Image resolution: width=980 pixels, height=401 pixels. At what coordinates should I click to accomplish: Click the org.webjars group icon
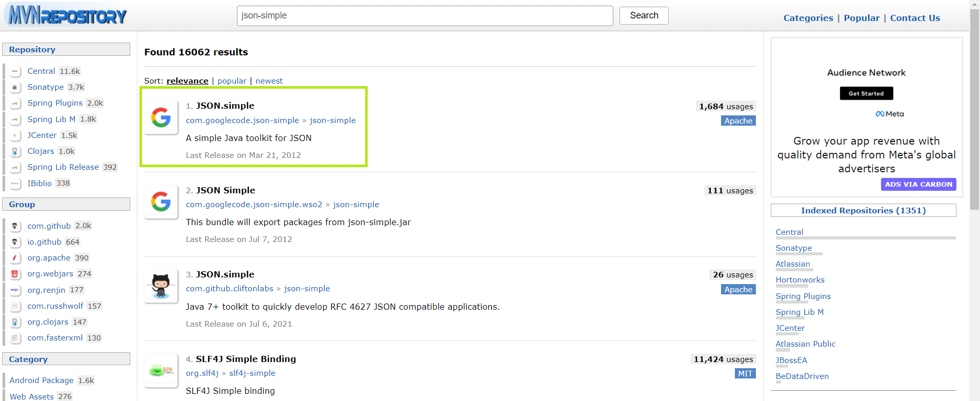pos(15,274)
